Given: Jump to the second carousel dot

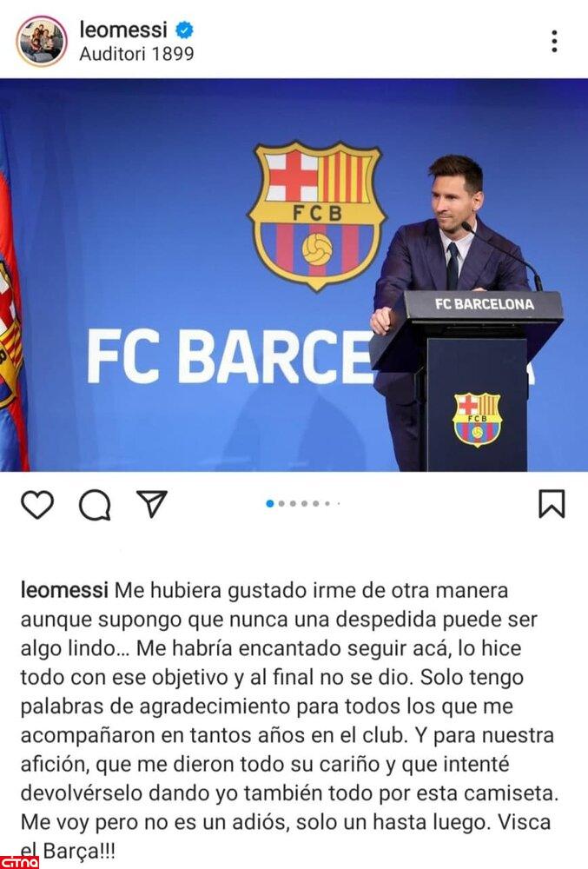Looking at the screenshot, I should click(x=282, y=503).
